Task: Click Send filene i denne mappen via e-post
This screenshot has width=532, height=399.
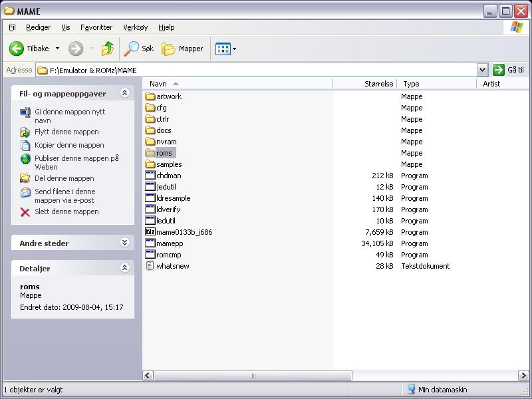Action: [65, 196]
